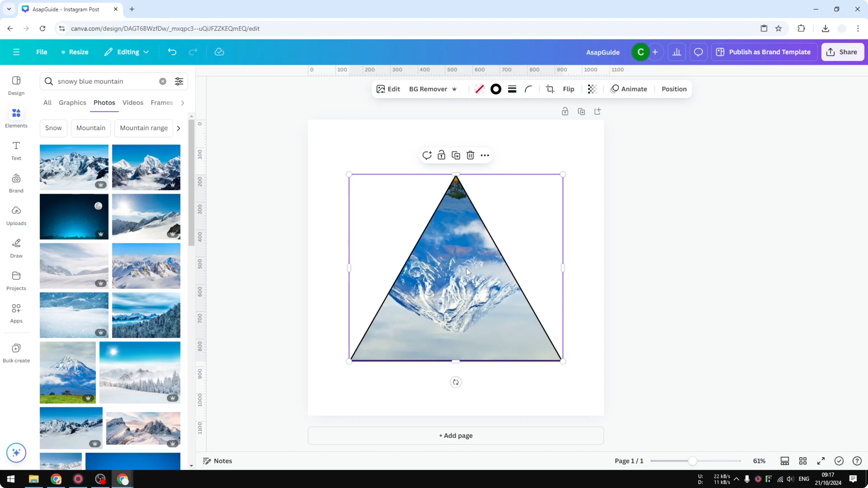Duplicate the selected triangle element
This screenshot has width=868, height=488.
point(455,155)
